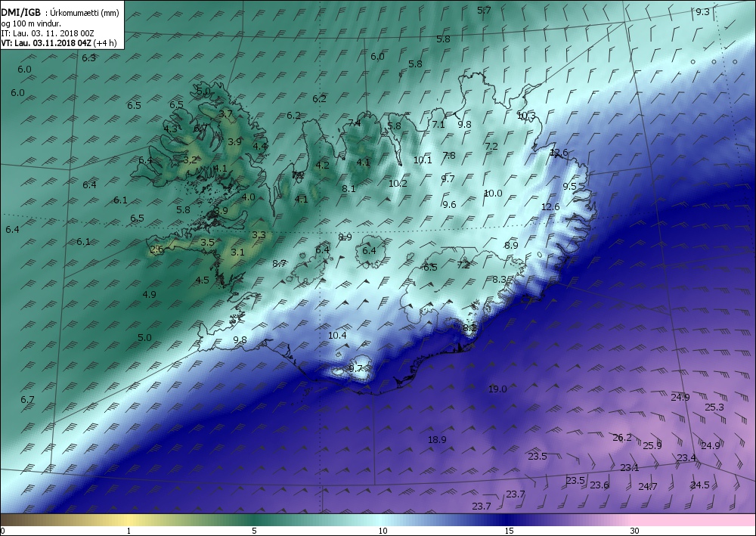Click the map value 8.2
Image resolution: width=756 pixels, height=536 pixels.
(x=469, y=328)
